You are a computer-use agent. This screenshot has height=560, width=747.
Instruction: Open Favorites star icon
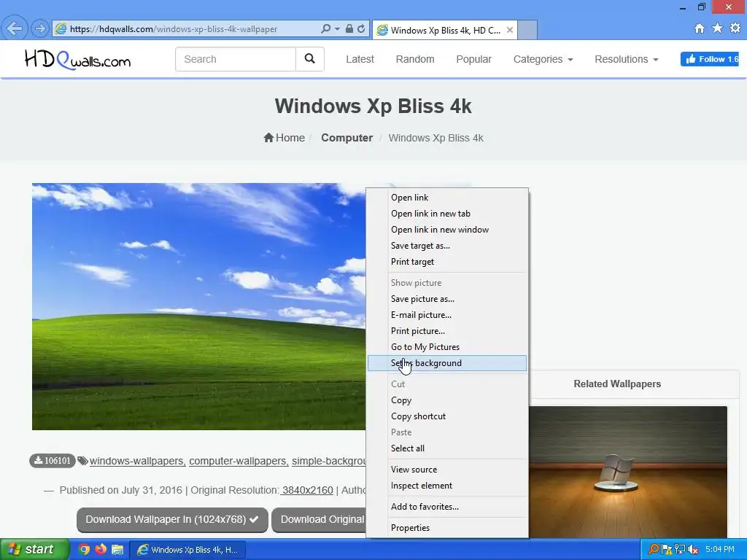[718, 28]
